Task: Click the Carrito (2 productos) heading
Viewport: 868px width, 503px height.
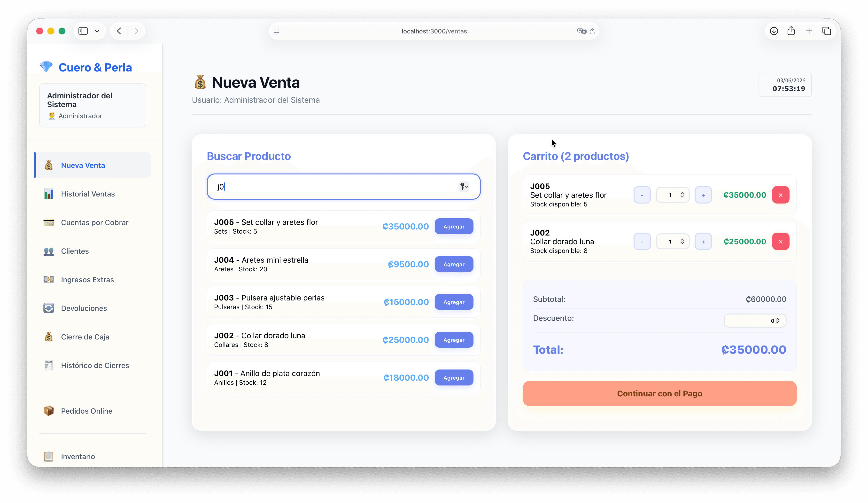Action: [x=576, y=156]
